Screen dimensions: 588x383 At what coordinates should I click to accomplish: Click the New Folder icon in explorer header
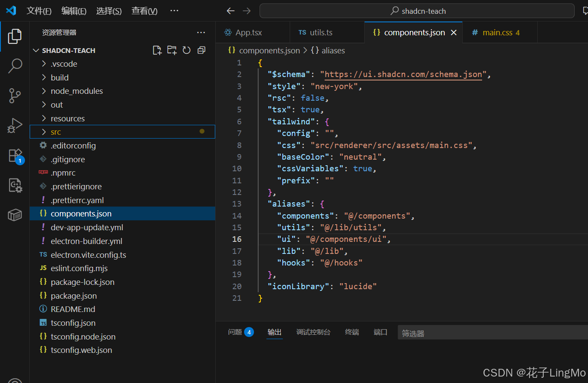point(172,50)
